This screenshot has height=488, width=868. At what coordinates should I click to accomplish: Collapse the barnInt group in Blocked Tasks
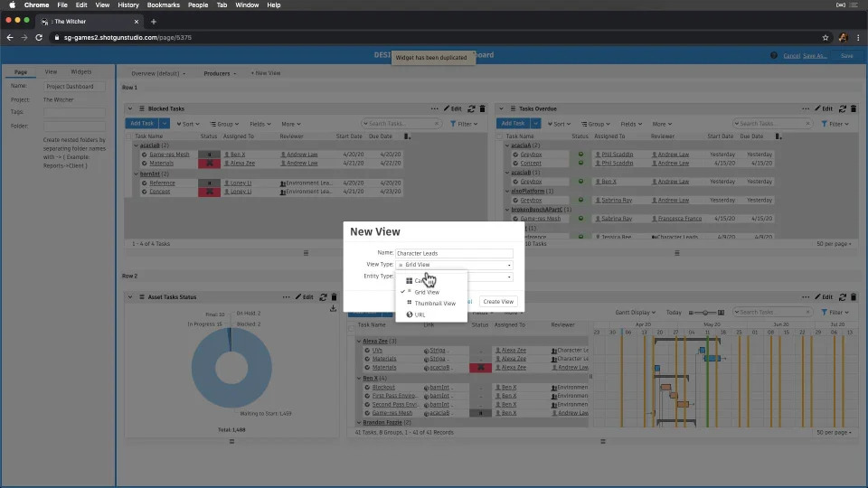[x=137, y=174]
